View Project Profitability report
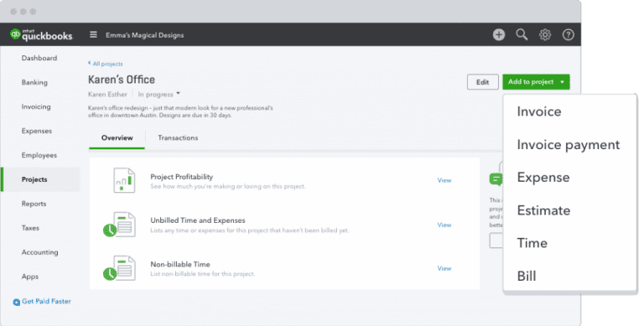The image size is (644, 326). point(444,180)
